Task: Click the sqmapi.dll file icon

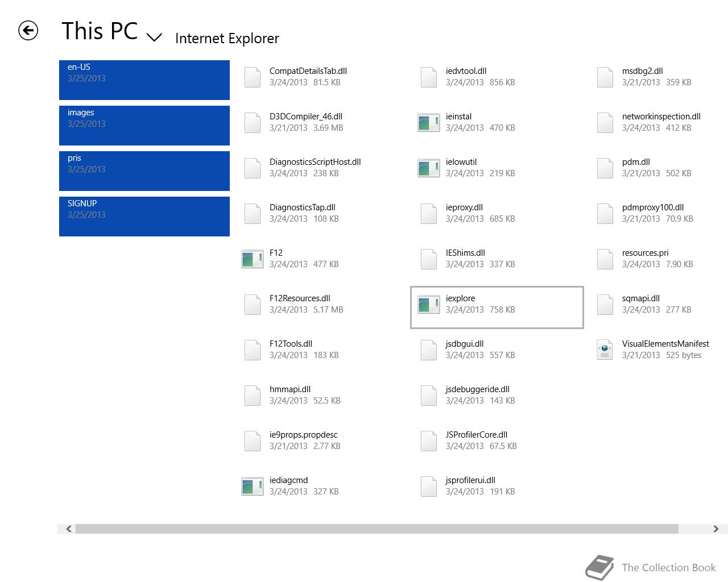Action: tap(605, 305)
